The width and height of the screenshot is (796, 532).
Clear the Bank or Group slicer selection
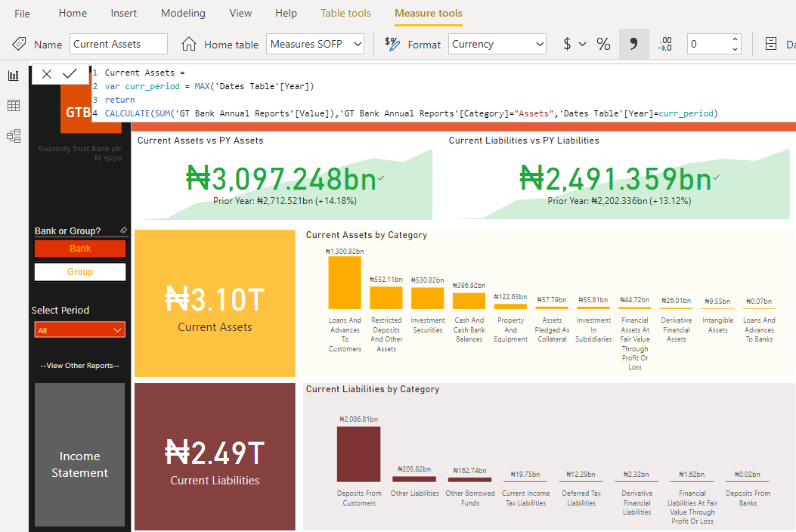[x=123, y=230]
